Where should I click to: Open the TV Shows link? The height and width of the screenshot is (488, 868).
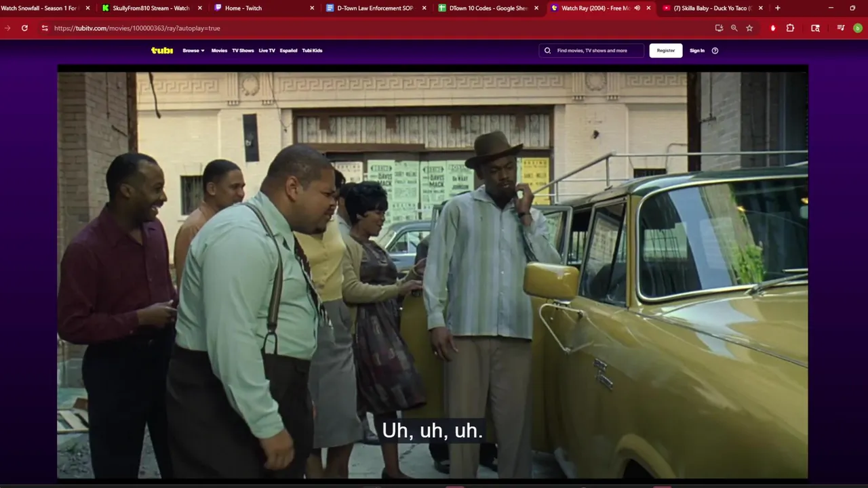(243, 50)
